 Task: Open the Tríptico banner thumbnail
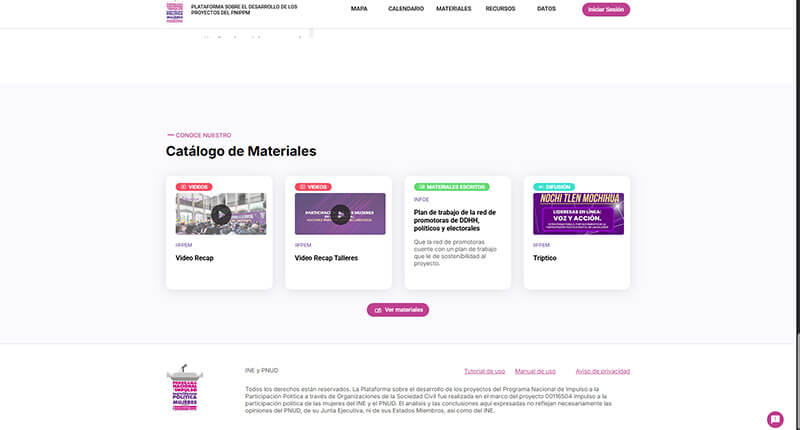pos(578,214)
